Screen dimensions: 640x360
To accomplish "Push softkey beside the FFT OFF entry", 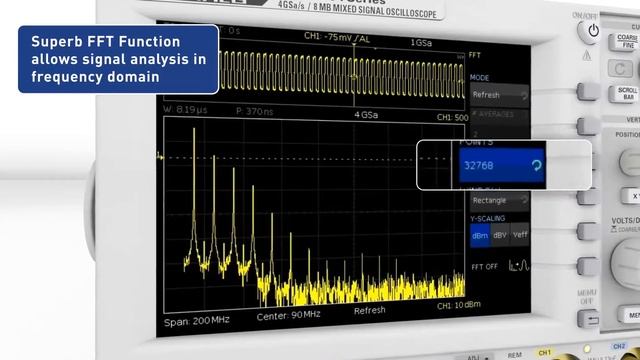I will (x=588, y=266).
